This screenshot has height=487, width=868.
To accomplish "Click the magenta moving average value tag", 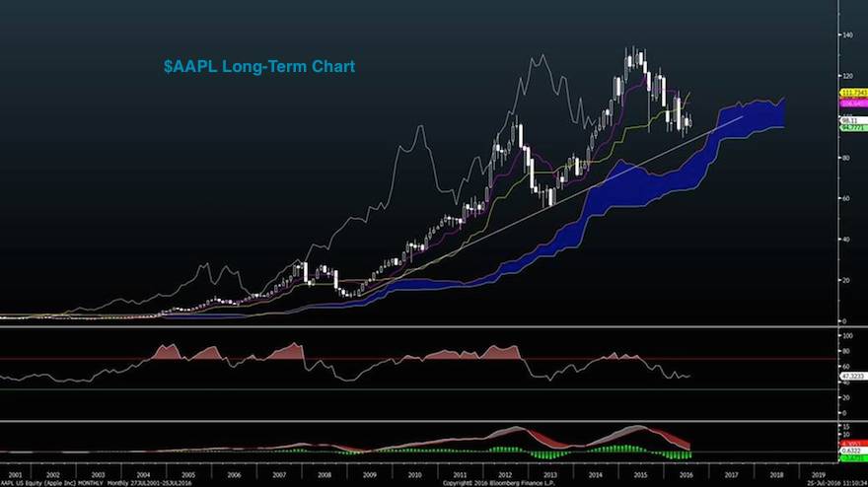I will pos(853,104).
